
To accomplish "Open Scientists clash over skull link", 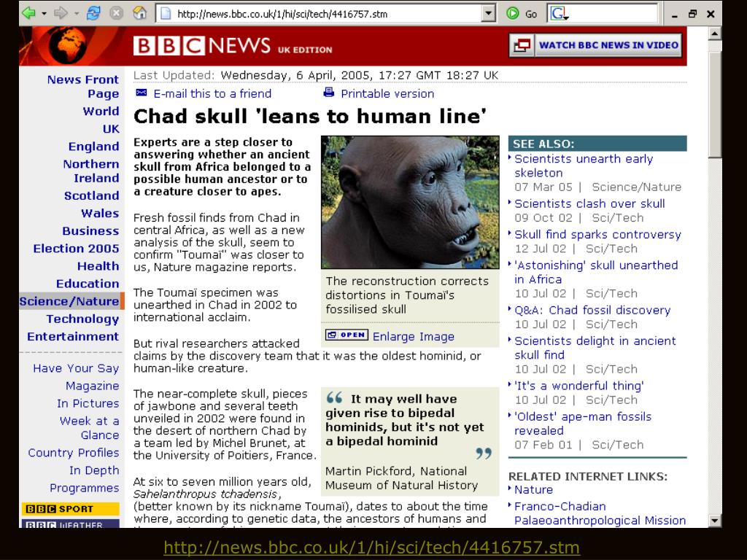I will coord(589,204).
